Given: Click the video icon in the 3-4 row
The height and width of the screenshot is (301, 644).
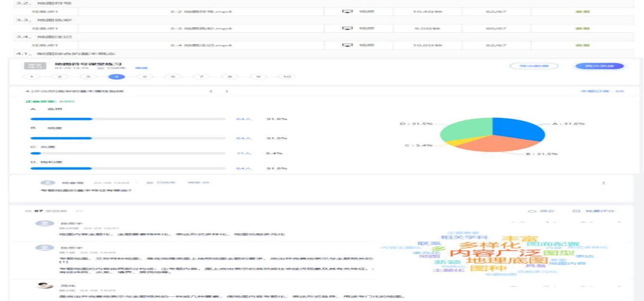Looking at the screenshot, I should pyautogui.click(x=347, y=45).
